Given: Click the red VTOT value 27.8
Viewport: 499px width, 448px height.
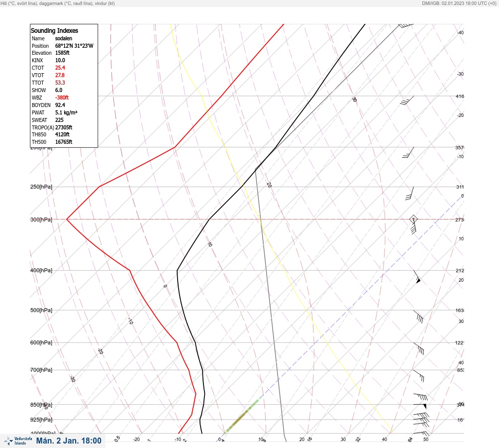Looking at the screenshot, I should [x=60, y=75].
